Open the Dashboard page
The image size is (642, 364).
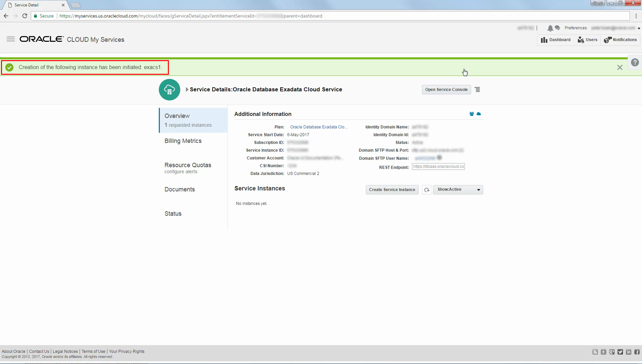tap(556, 40)
